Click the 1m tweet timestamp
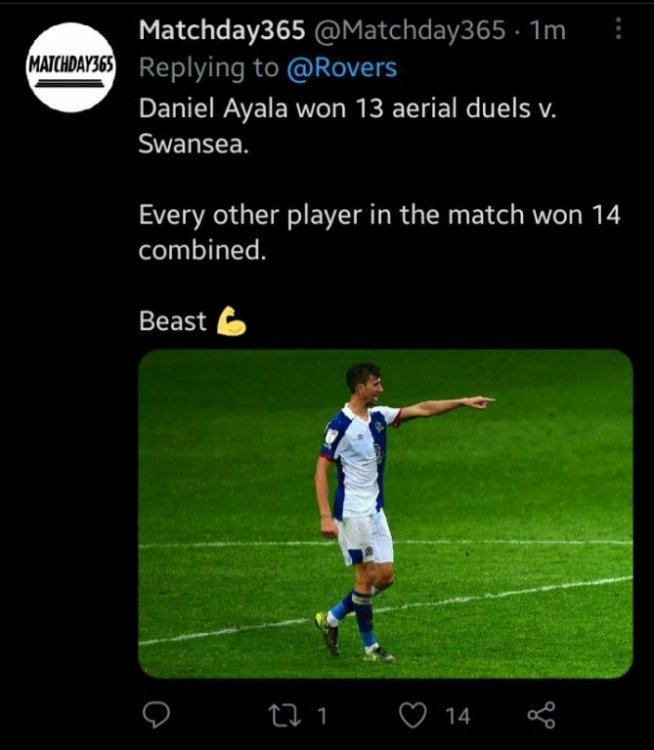Image resolution: width=654 pixels, height=750 pixels. click(549, 31)
